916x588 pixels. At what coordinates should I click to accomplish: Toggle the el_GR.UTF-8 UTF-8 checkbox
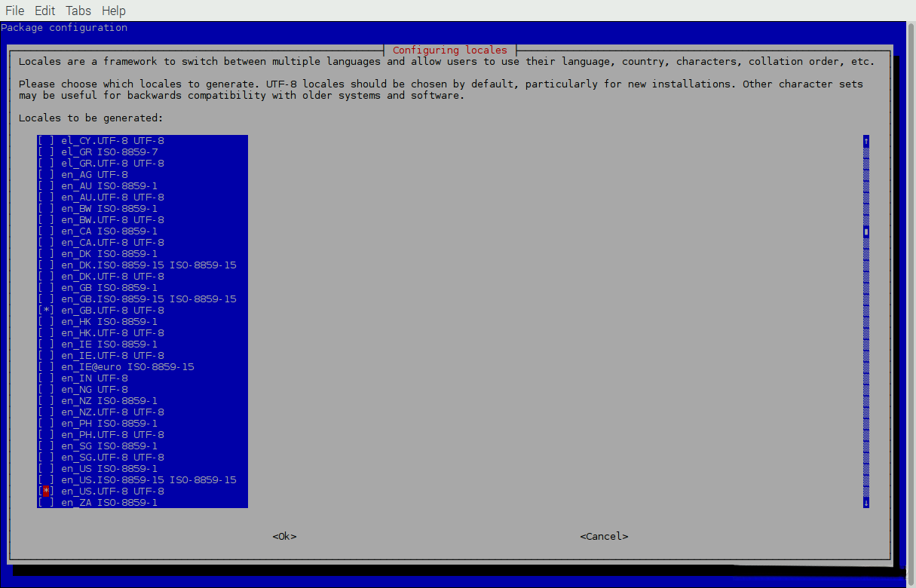click(x=46, y=164)
